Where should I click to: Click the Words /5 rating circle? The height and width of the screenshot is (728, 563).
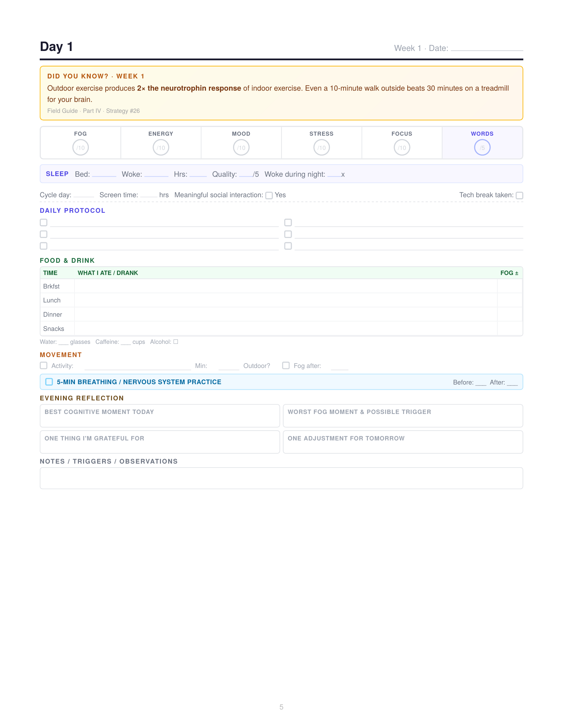(x=482, y=148)
